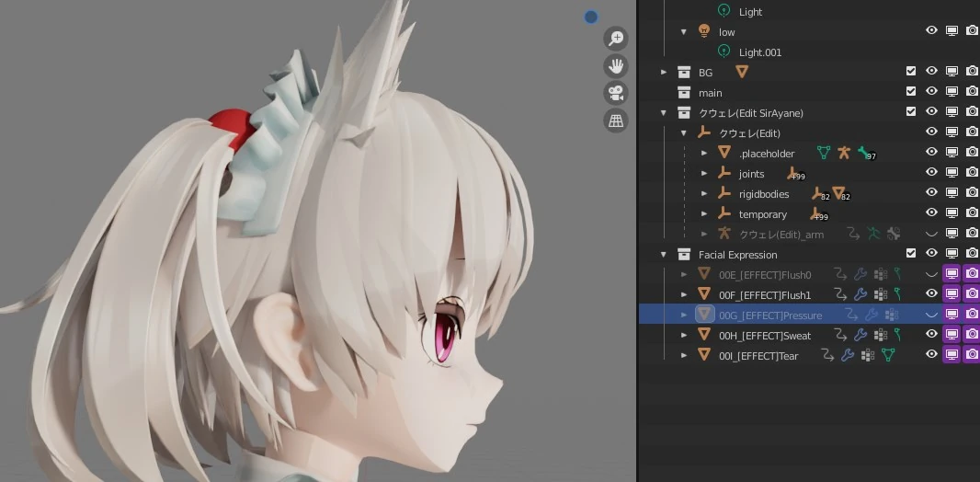Click the vertex groups icon on 00H Sweat
This screenshot has height=482, width=980.
881,335
